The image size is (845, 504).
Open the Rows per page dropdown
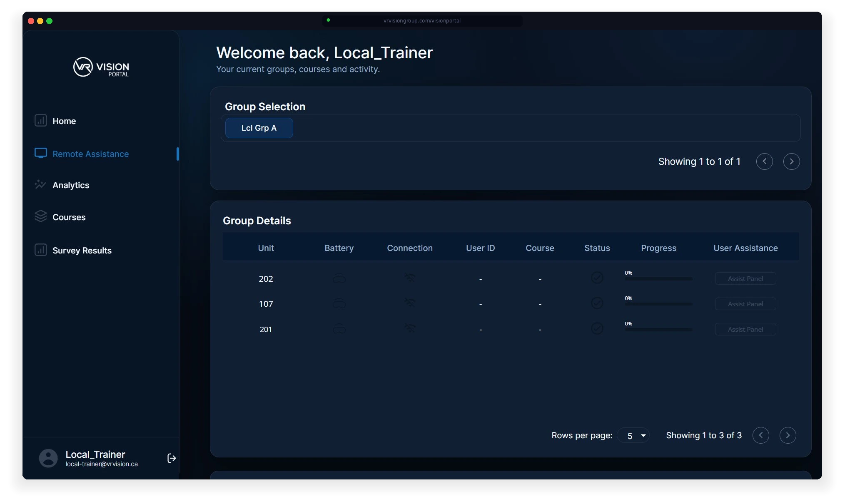pyautogui.click(x=634, y=435)
